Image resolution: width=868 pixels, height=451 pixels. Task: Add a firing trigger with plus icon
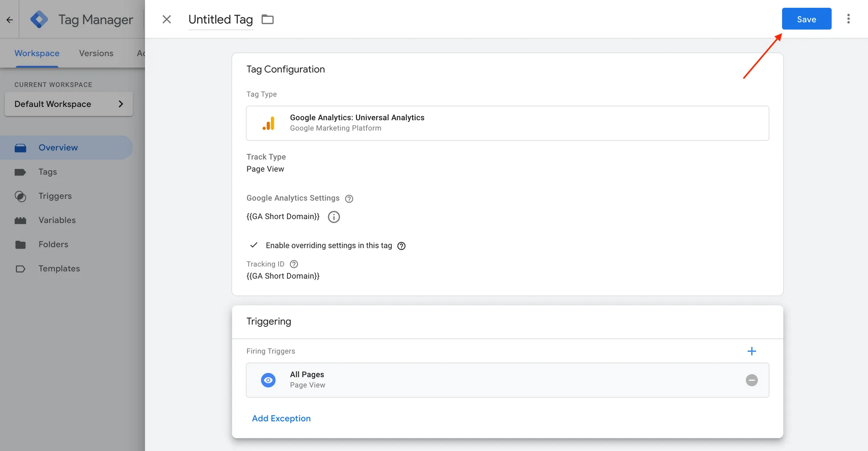click(x=752, y=351)
